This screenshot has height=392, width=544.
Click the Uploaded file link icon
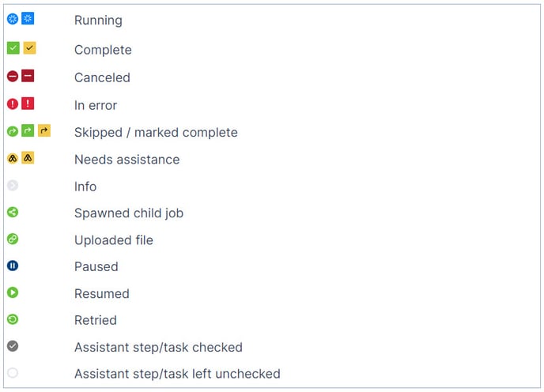point(13,239)
